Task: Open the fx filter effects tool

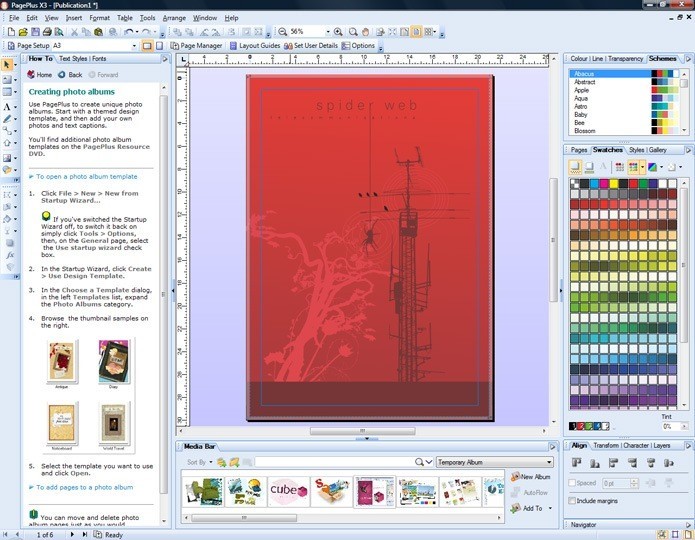Action: 10,255
